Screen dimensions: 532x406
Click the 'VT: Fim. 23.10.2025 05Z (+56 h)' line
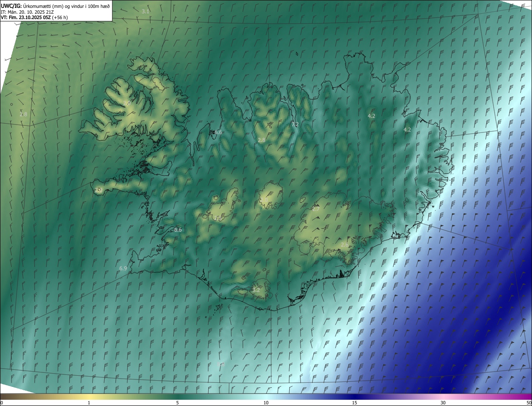pyautogui.click(x=34, y=17)
